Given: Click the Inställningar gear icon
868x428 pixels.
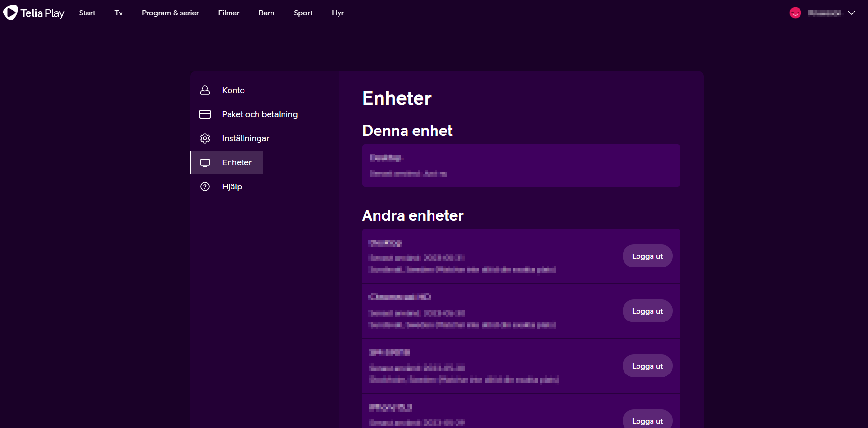Looking at the screenshot, I should point(205,138).
